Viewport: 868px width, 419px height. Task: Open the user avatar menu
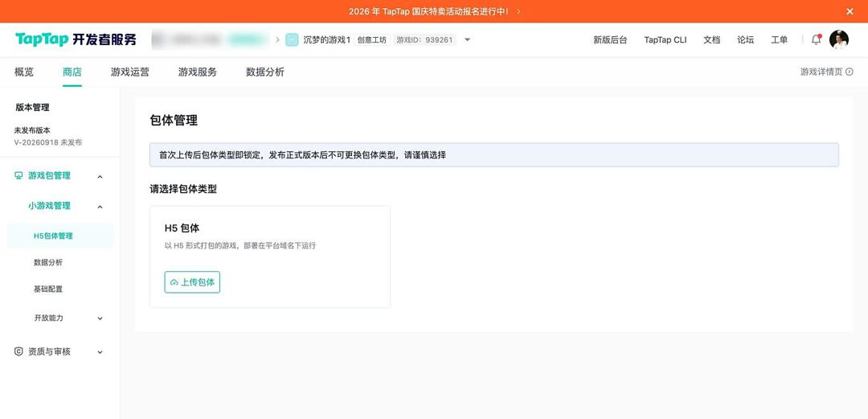(x=838, y=40)
